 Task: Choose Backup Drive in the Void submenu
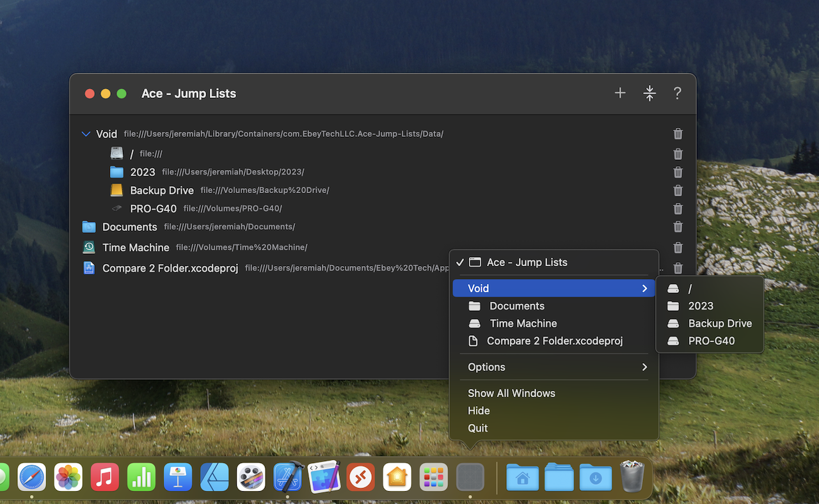click(710, 323)
